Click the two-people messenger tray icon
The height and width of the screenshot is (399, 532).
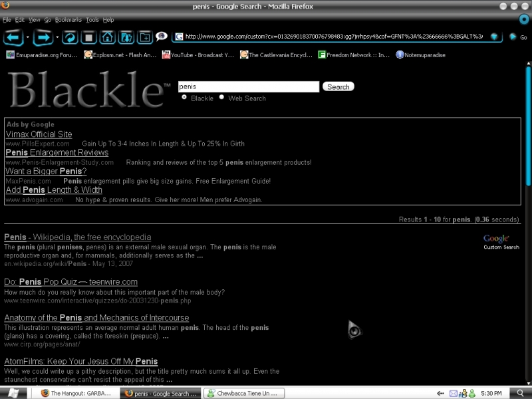(463, 394)
